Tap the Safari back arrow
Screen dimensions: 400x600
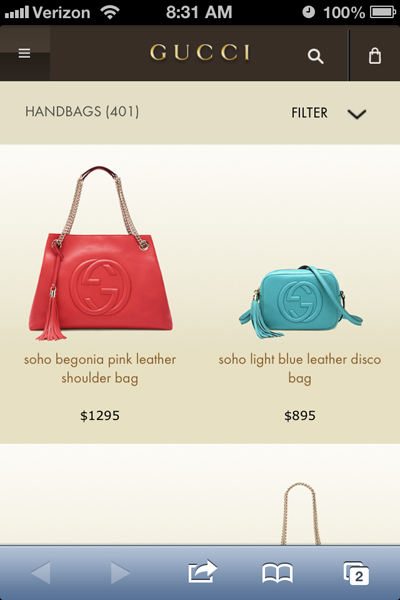[x=41, y=572]
